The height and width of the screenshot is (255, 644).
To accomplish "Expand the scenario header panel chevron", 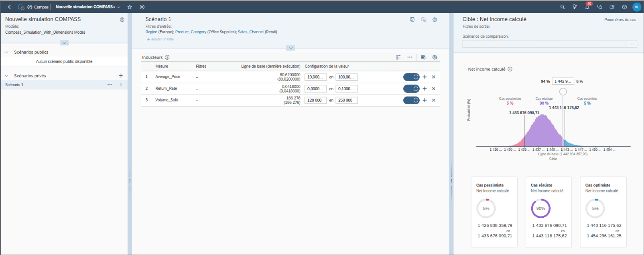I will coord(291,48).
